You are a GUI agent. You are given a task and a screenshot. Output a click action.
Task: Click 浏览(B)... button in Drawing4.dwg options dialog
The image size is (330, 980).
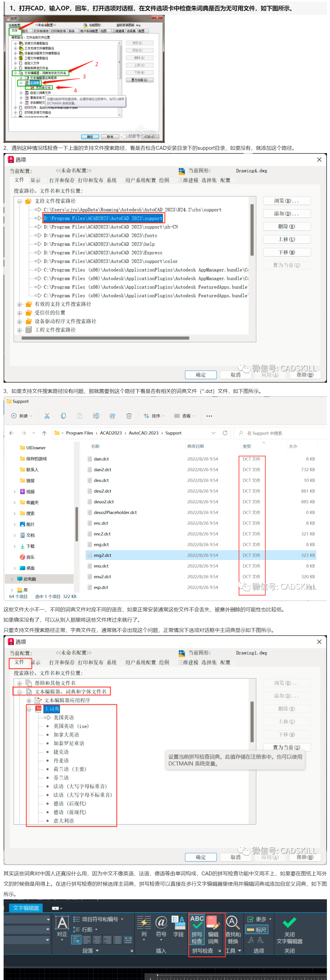click(x=286, y=201)
